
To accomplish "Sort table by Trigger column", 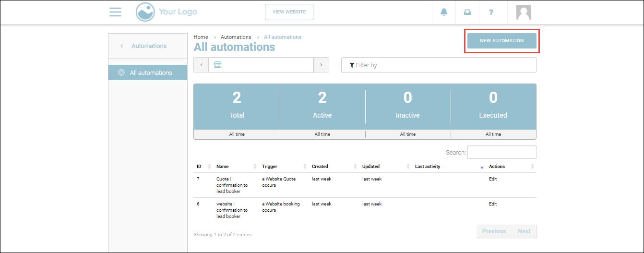I will [270, 167].
